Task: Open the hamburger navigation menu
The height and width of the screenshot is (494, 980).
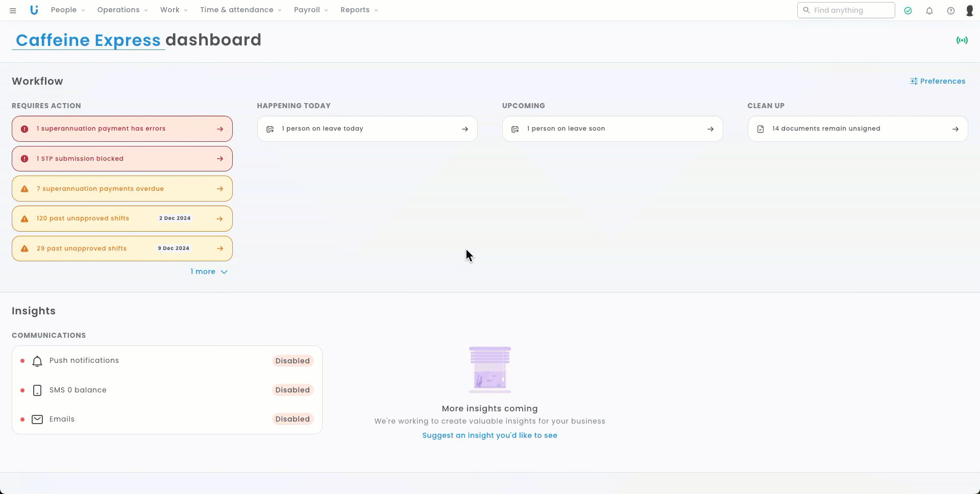Action: click(x=13, y=10)
